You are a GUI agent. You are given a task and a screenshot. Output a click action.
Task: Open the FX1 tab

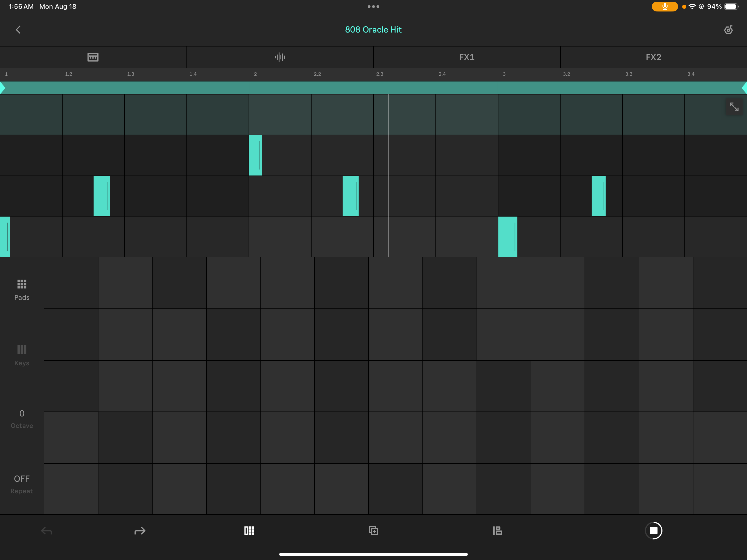click(x=467, y=57)
